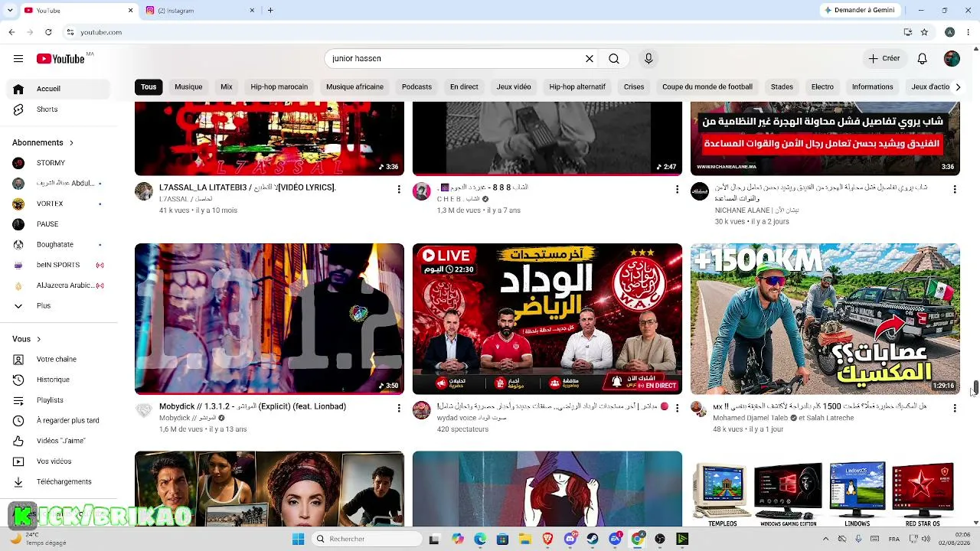Click the taskbar Rechercher search box
This screenshot has width=980, height=551.
pyautogui.click(x=367, y=539)
